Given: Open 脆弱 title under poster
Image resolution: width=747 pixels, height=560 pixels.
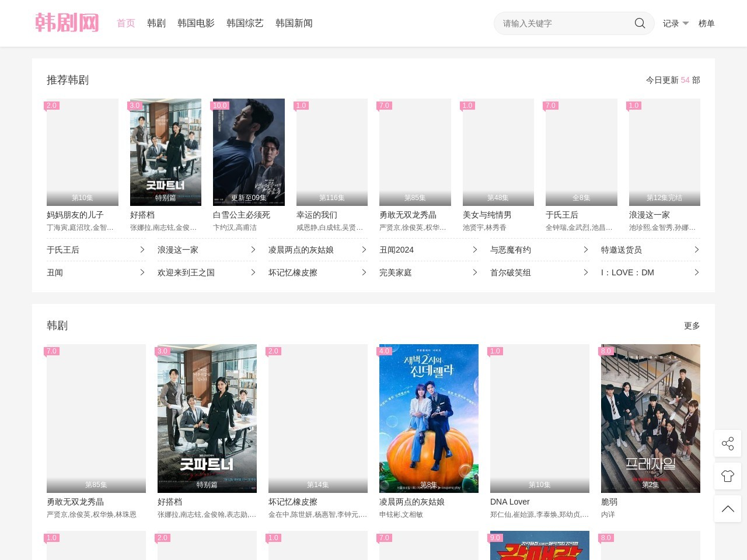Looking at the screenshot, I should tap(609, 502).
